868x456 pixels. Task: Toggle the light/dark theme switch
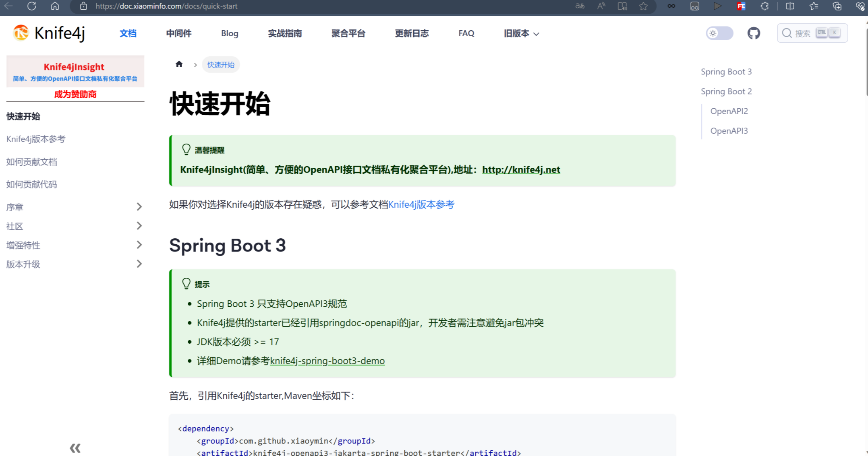[719, 33]
